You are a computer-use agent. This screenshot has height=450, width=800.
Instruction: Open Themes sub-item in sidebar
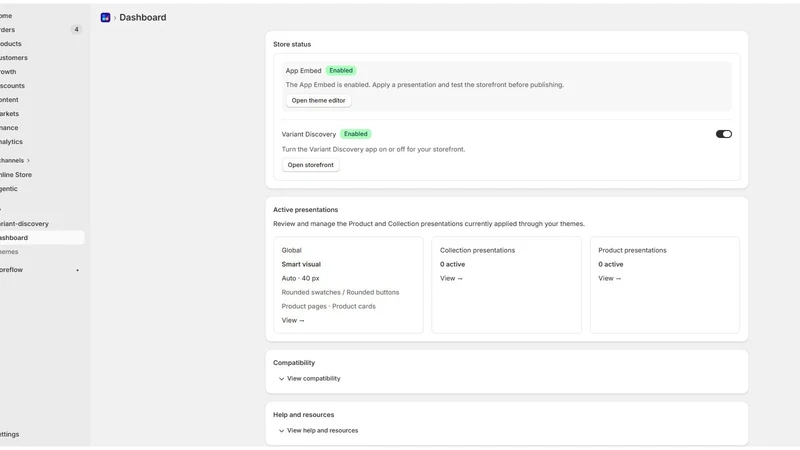9,252
